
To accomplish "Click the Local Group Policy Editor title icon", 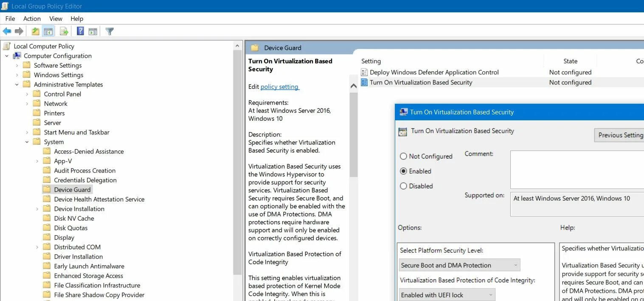I will [5, 6].
